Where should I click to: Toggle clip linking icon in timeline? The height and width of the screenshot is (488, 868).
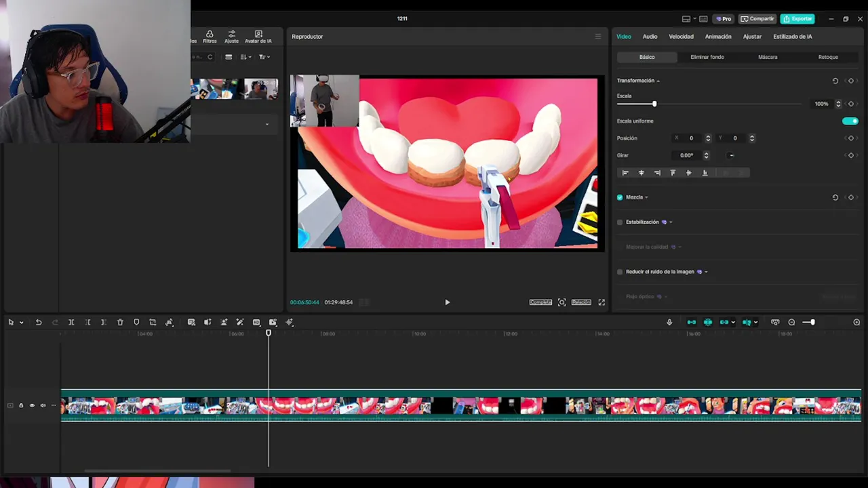pos(724,323)
